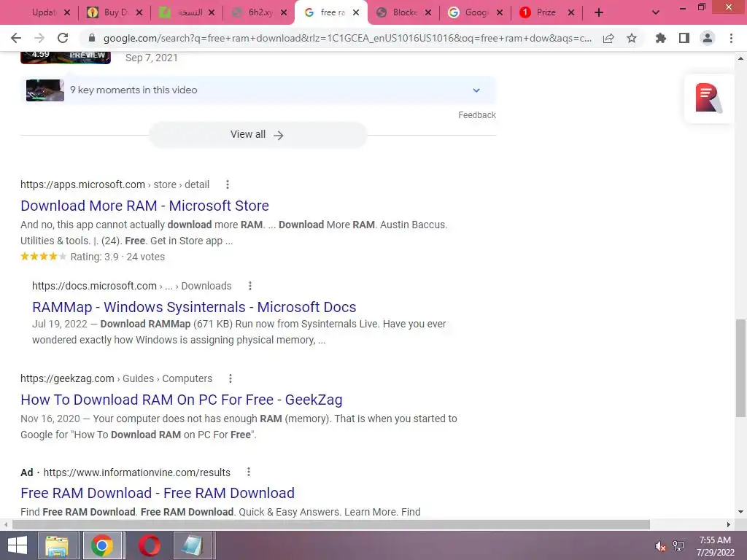Click the 'Rating: 3.9 · 24 votes' text

(x=117, y=257)
